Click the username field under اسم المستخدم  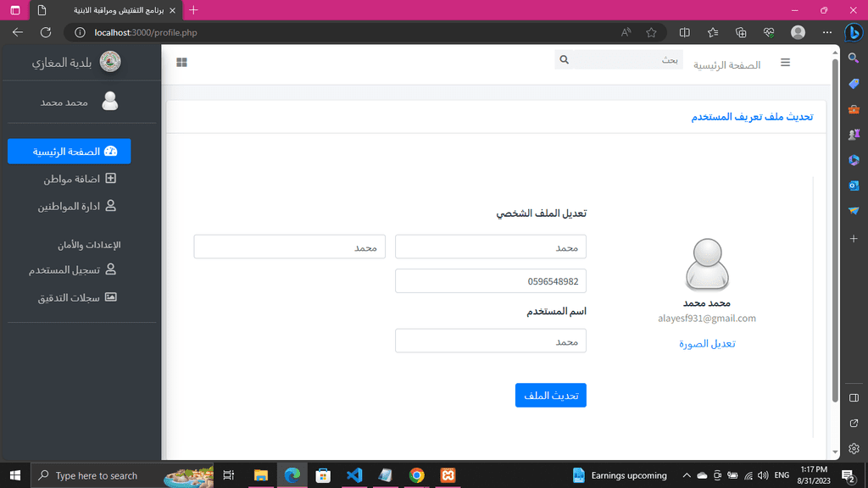(491, 341)
